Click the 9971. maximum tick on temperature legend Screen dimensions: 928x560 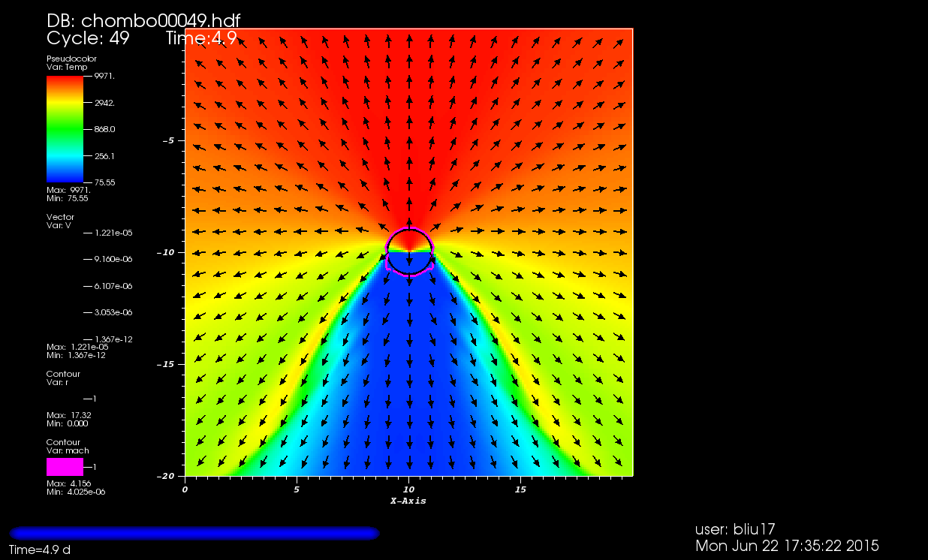pos(105,77)
